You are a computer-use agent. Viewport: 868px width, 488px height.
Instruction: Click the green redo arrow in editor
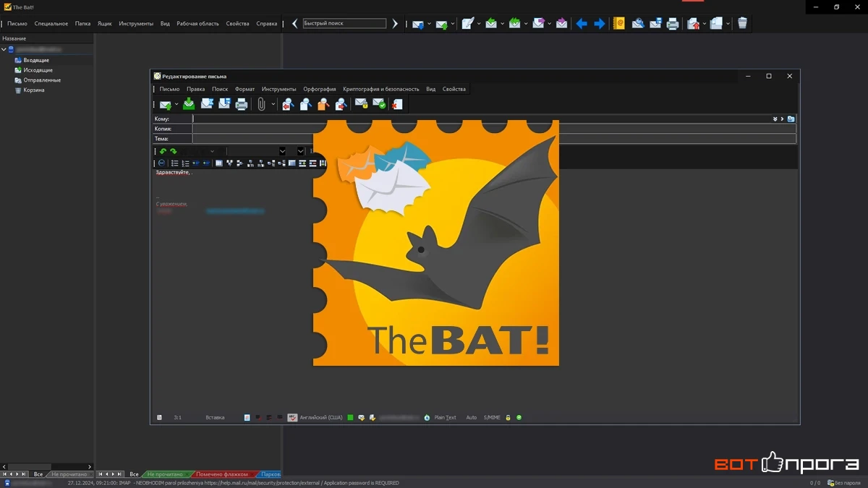(174, 152)
